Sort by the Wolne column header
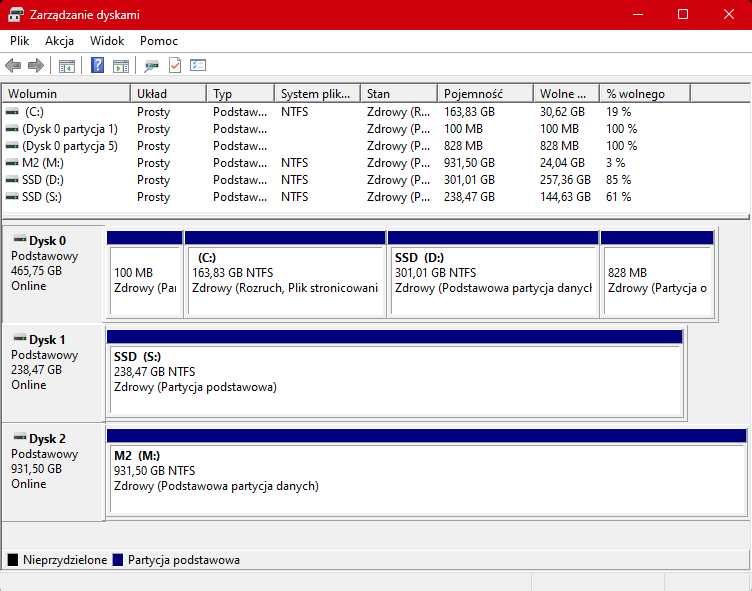752x591 pixels. [x=566, y=94]
